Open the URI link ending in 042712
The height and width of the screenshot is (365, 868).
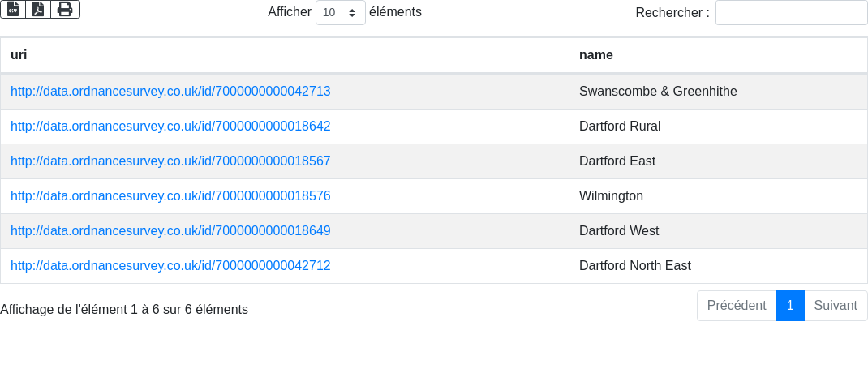[170, 266]
